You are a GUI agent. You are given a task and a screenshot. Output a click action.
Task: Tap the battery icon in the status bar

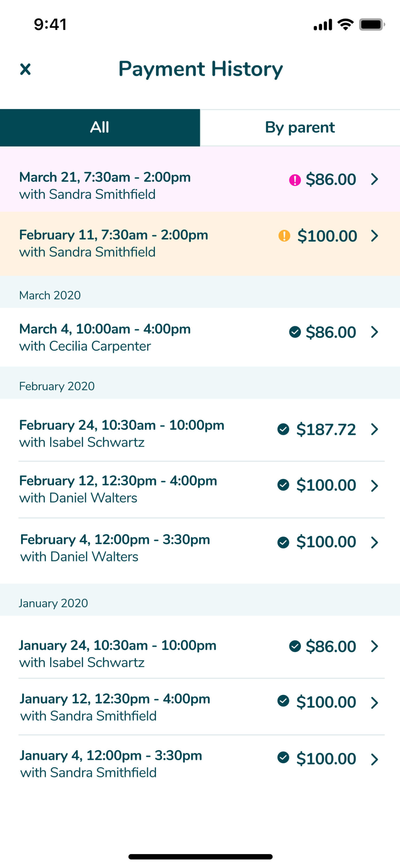pos(371,25)
